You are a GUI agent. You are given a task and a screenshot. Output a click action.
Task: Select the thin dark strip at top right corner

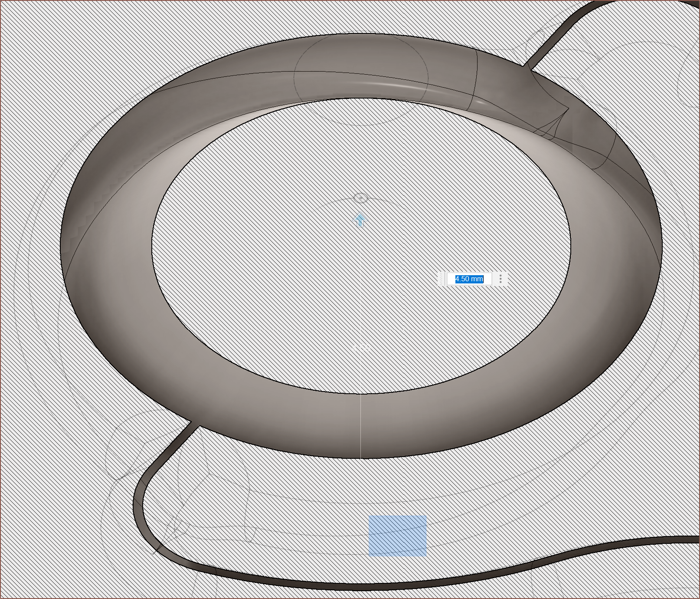(559, 30)
